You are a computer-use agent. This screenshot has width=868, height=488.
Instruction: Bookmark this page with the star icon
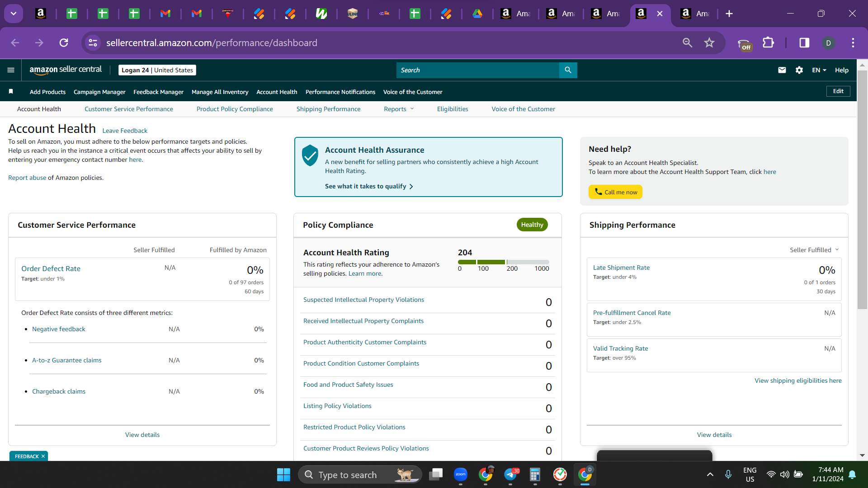[x=709, y=42]
